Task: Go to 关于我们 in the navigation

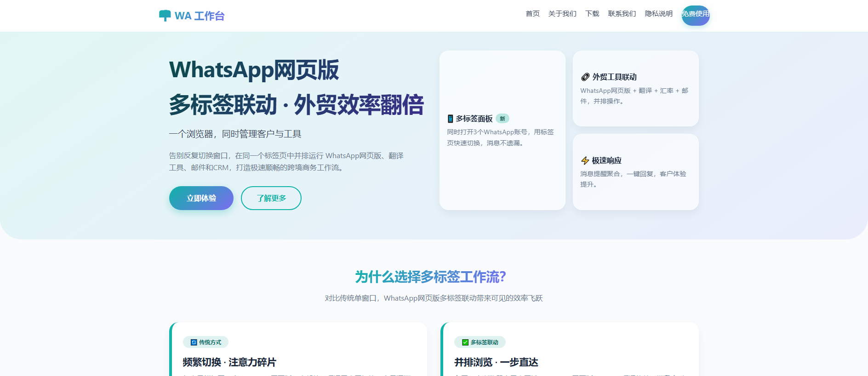Action: [562, 14]
